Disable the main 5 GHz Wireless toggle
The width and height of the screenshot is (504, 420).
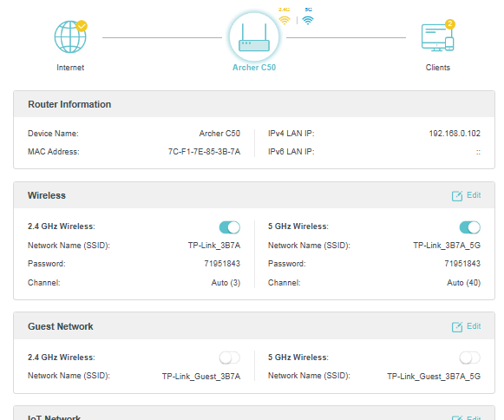(469, 227)
